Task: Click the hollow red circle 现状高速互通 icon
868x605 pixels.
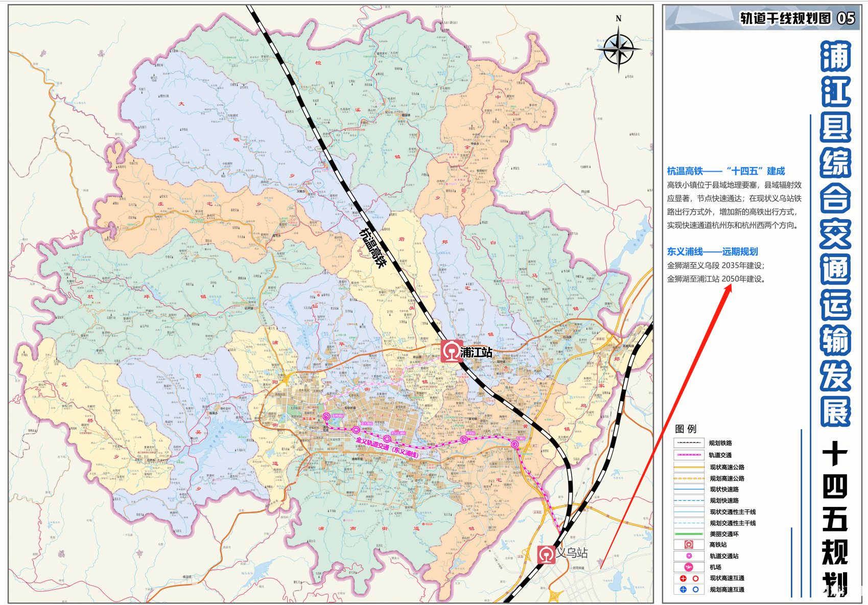Action: coord(695,578)
